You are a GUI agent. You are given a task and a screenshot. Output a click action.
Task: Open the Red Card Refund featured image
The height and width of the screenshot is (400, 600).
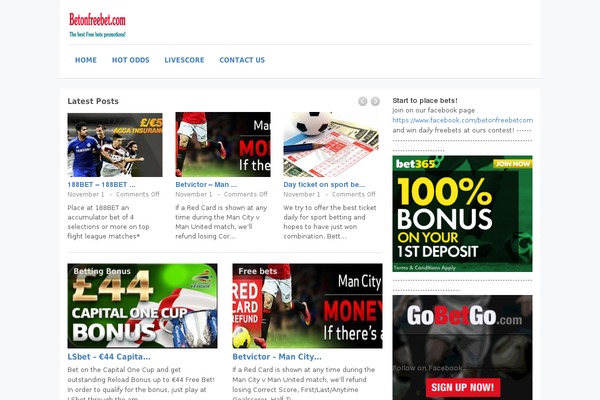pos(307,306)
